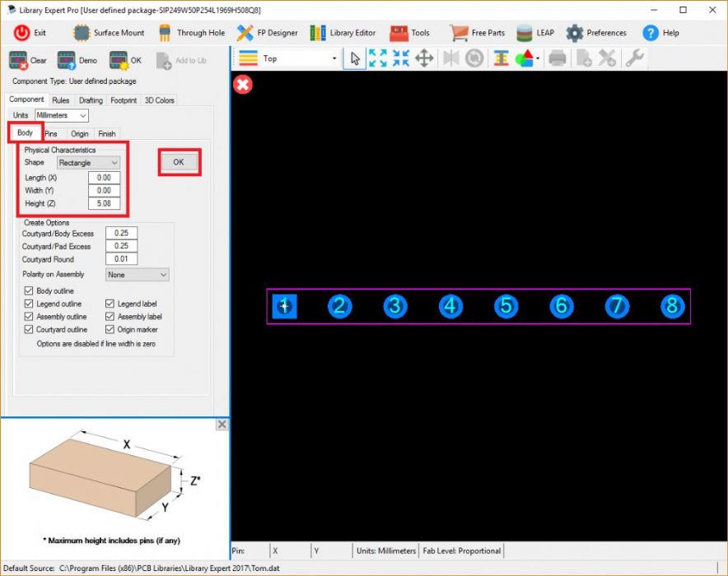Select the Pins sub-tab
The height and width of the screenshot is (576, 728).
coord(51,133)
